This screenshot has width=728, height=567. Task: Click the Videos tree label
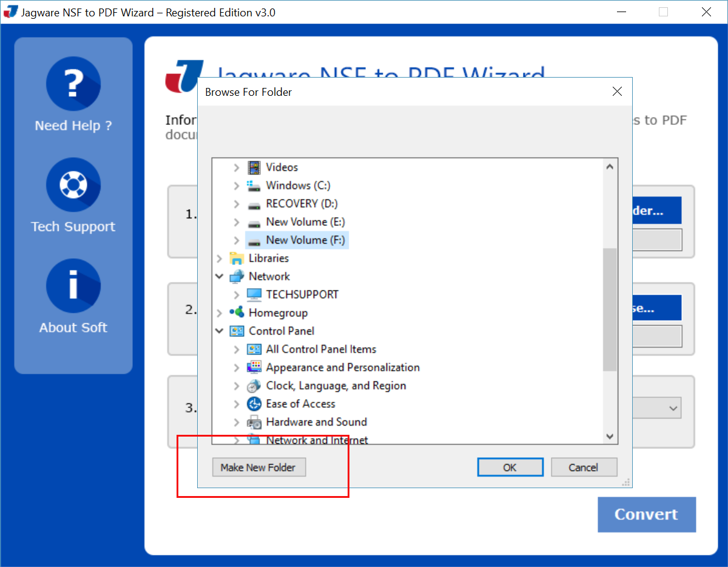[282, 167]
